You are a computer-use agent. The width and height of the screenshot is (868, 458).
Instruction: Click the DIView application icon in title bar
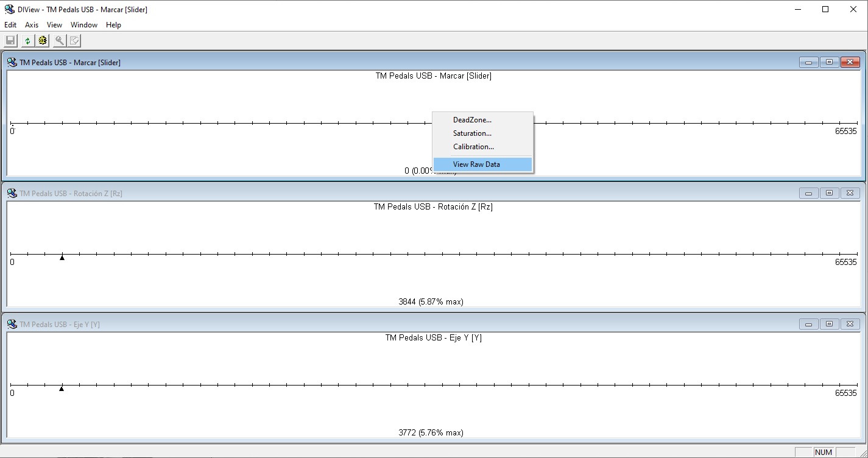tap(9, 9)
